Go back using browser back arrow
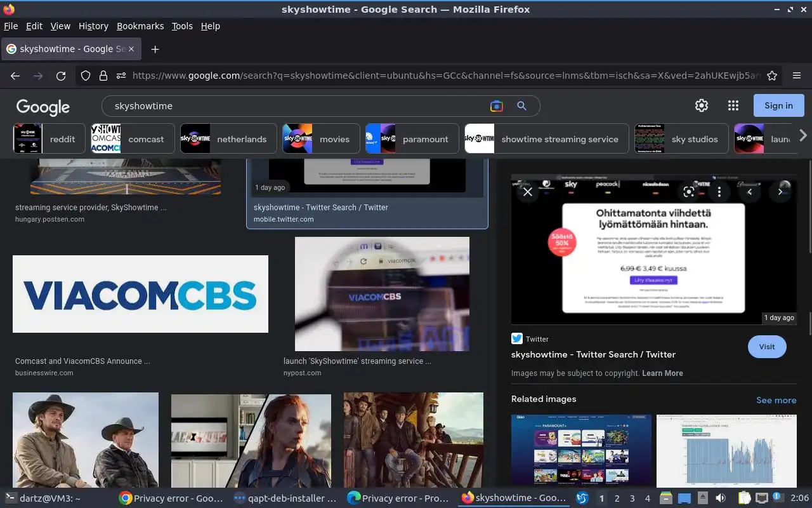812x508 pixels. (15, 76)
